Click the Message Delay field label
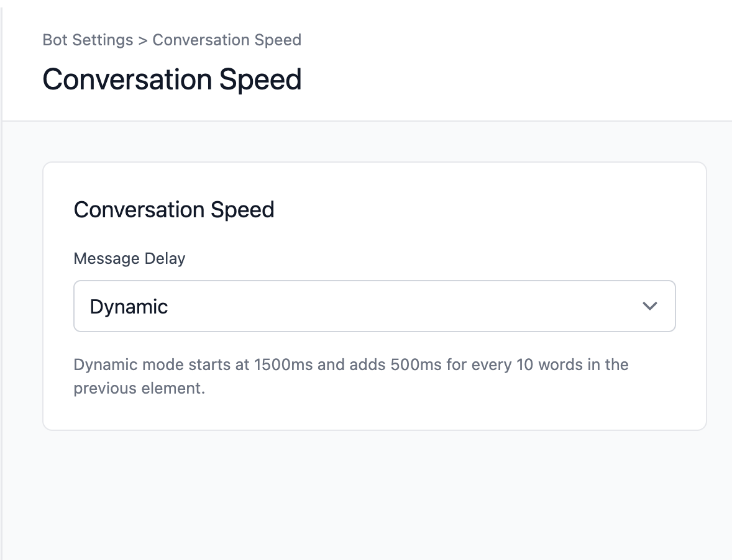This screenshot has height=560, width=732. [129, 258]
